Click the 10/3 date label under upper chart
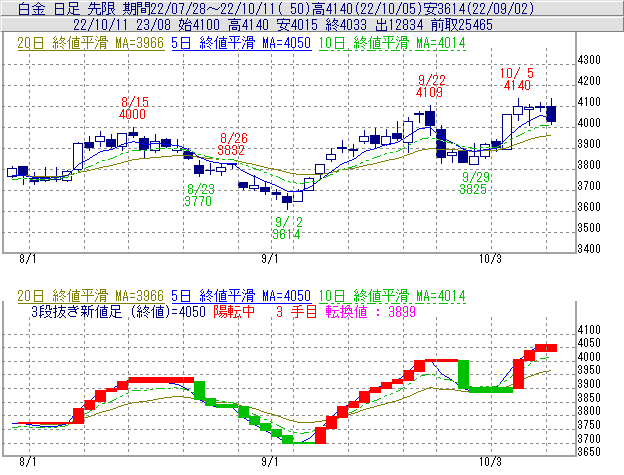The width and height of the screenshot is (624, 475). (x=490, y=259)
